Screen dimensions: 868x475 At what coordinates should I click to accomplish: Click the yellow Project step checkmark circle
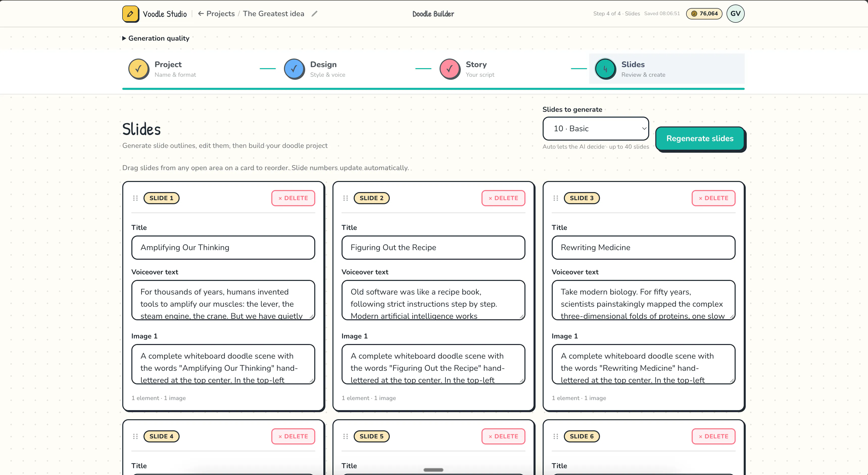[138, 69]
